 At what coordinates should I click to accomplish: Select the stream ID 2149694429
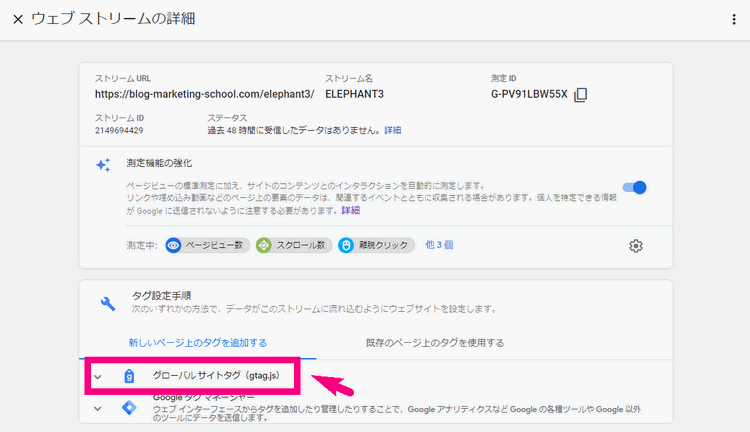click(x=119, y=131)
